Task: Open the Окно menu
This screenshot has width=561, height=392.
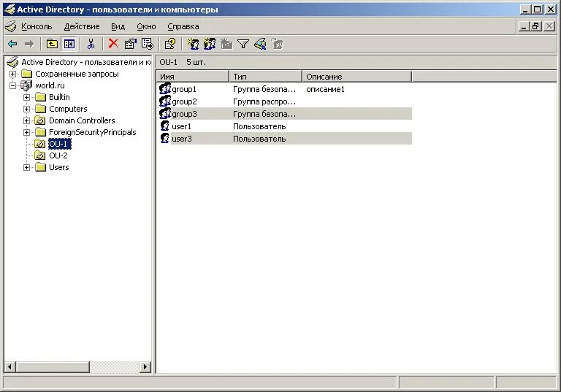Action: click(146, 26)
